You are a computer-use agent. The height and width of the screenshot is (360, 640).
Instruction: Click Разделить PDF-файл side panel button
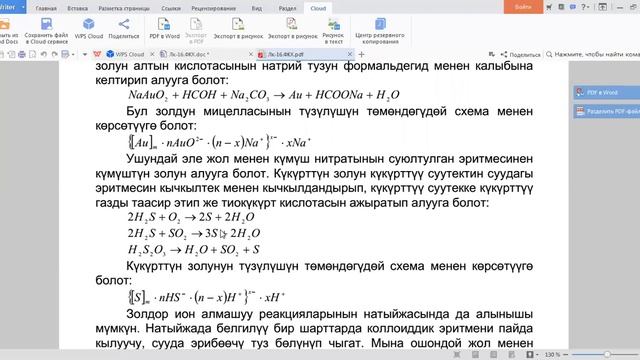pyautogui.click(x=607, y=111)
